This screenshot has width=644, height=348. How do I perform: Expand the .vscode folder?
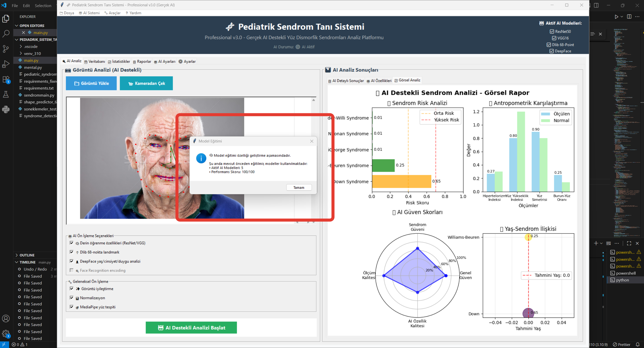[31, 46]
